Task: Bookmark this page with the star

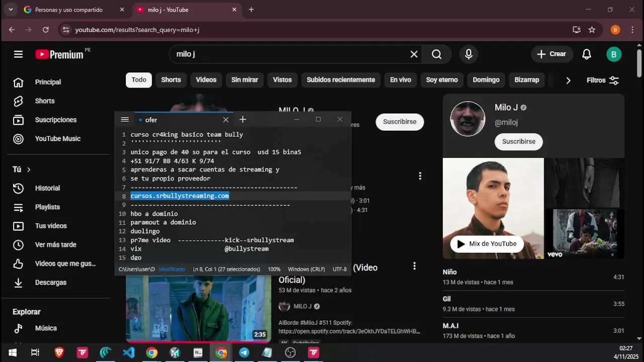Action: [592, 30]
